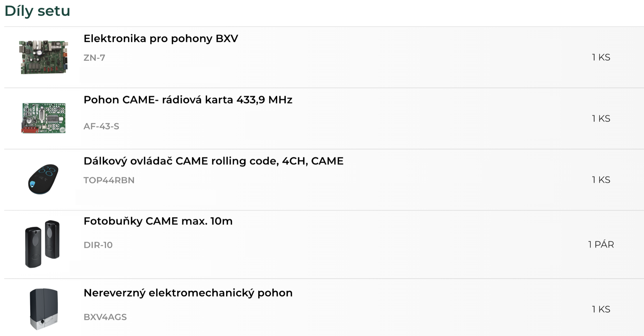Click the DIR-10 photocells image
644x336 pixels.
click(x=42, y=244)
